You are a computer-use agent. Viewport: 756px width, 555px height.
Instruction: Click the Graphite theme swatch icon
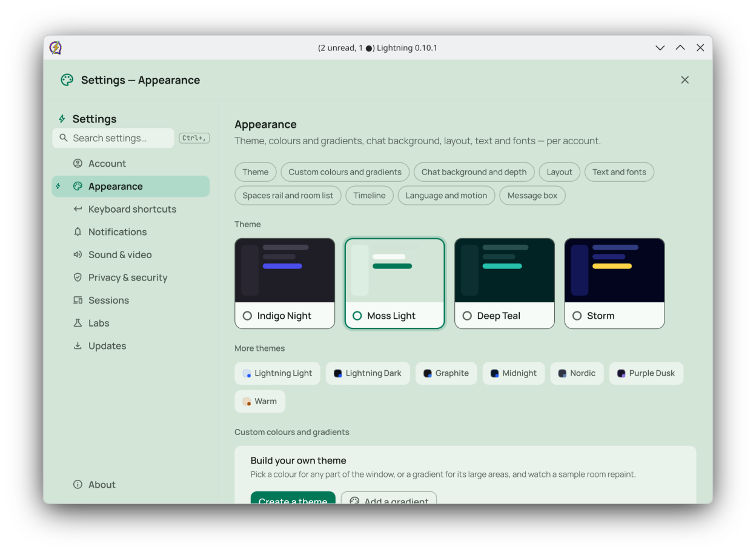428,373
